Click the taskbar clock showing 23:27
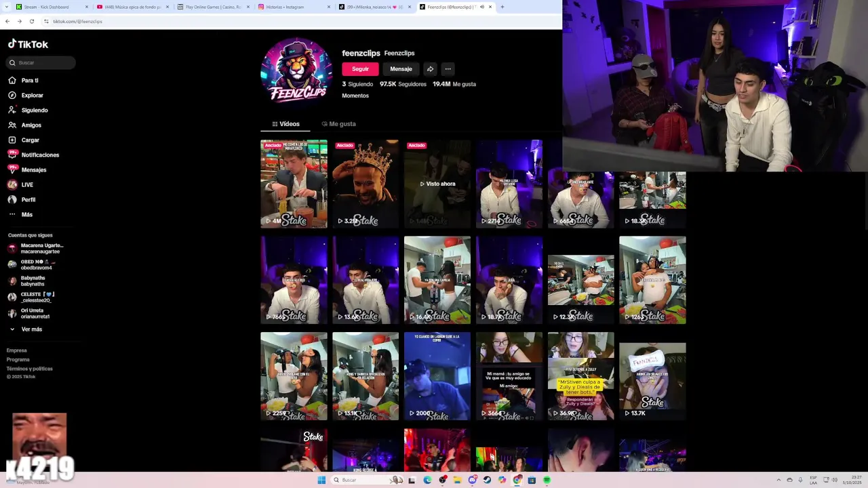868x488 pixels. [852, 480]
